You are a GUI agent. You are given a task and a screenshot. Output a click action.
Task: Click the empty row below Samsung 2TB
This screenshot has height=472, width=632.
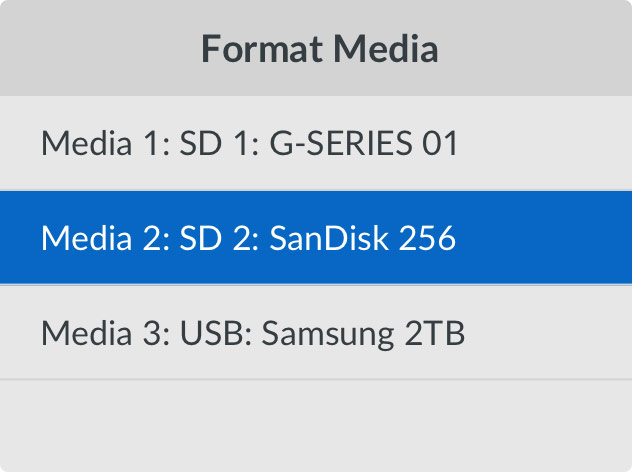[x=316, y=425]
